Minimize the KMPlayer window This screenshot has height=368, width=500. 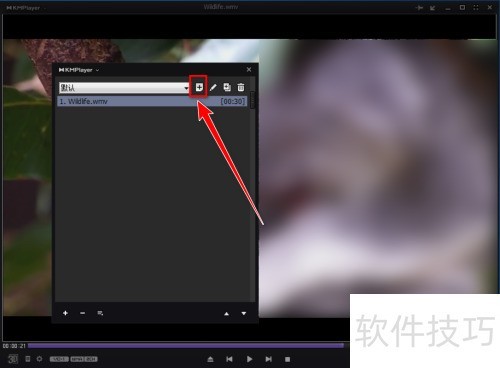(x=448, y=9)
